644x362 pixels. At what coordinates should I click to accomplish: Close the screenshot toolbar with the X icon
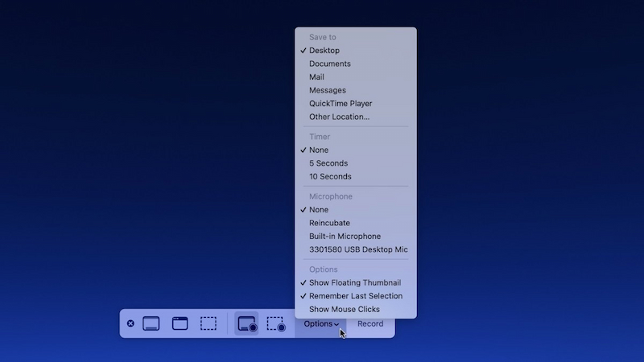[x=130, y=323]
